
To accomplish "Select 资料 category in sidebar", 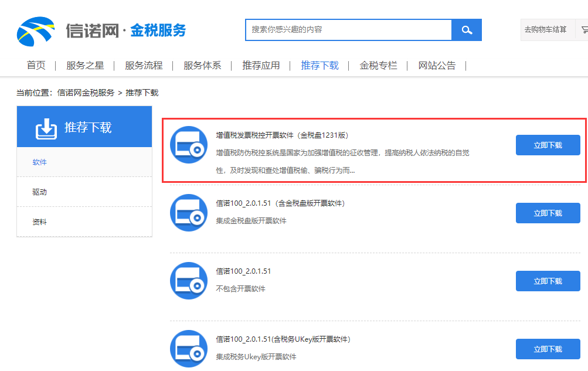I will coord(84,222).
